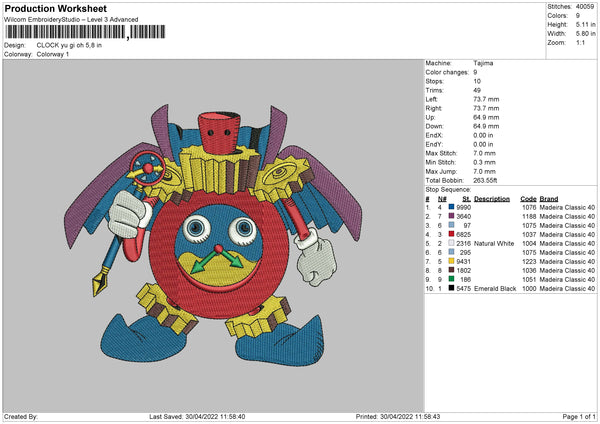Click thread code '1076' in the first row
The image size is (600, 424).
(529, 207)
